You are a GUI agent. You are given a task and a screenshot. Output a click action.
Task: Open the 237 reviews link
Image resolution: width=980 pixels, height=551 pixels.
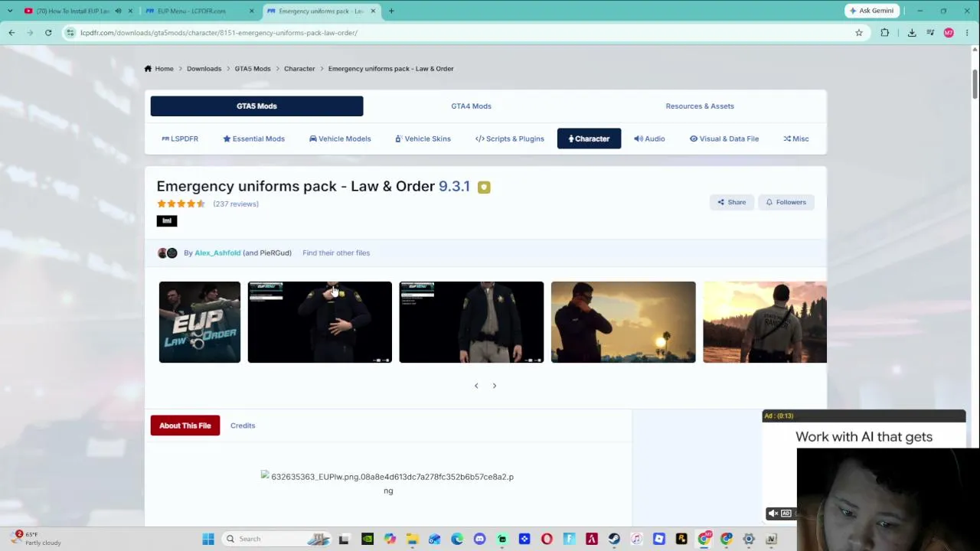[x=236, y=204]
